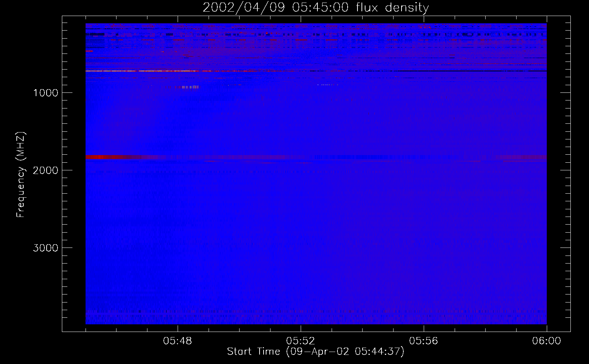Click the 'Frequency (MHZ)' axis label

[x=21, y=175]
